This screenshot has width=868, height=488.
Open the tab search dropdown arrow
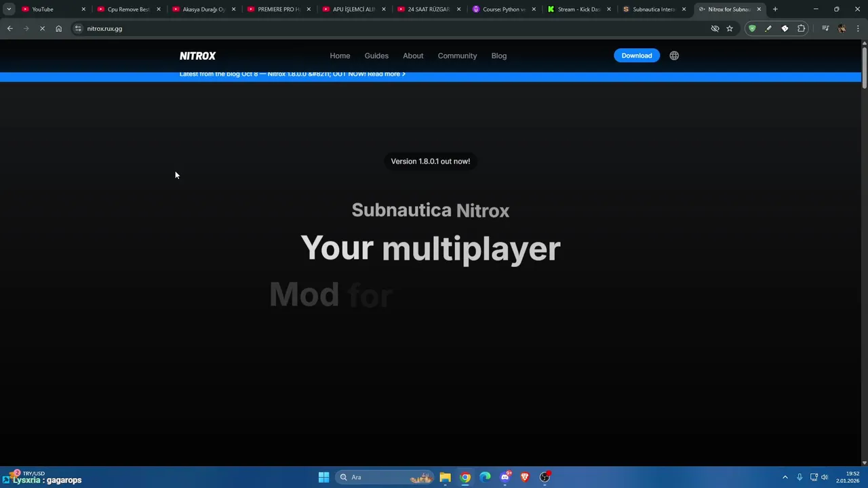9,9
